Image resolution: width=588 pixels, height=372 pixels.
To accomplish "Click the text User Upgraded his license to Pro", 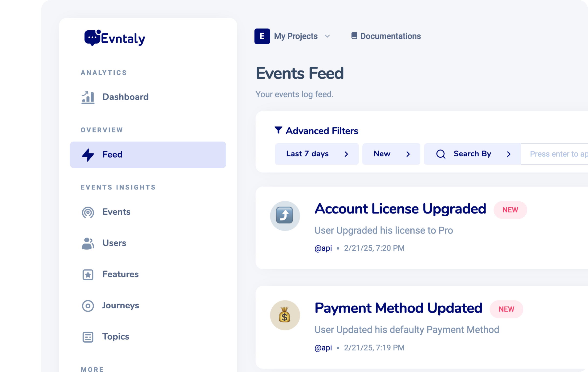I will (384, 231).
